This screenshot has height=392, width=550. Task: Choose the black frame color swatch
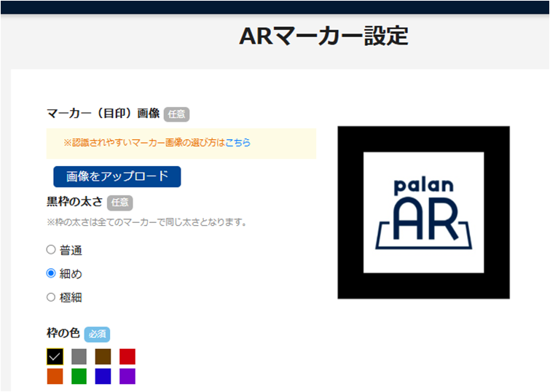tap(55, 356)
